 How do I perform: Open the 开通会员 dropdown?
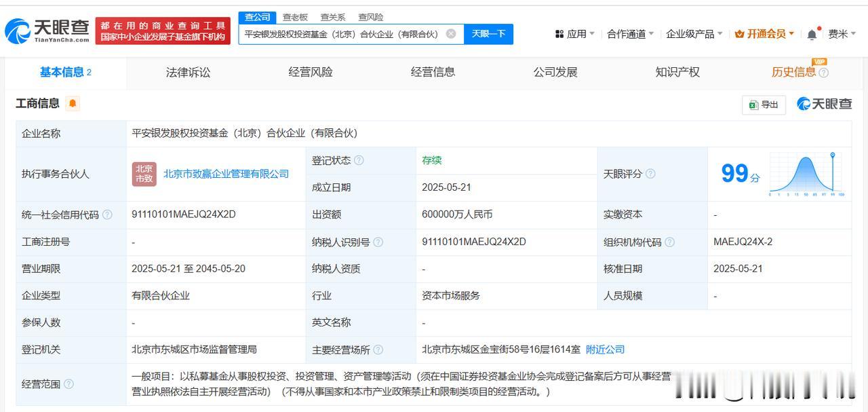[x=764, y=34]
